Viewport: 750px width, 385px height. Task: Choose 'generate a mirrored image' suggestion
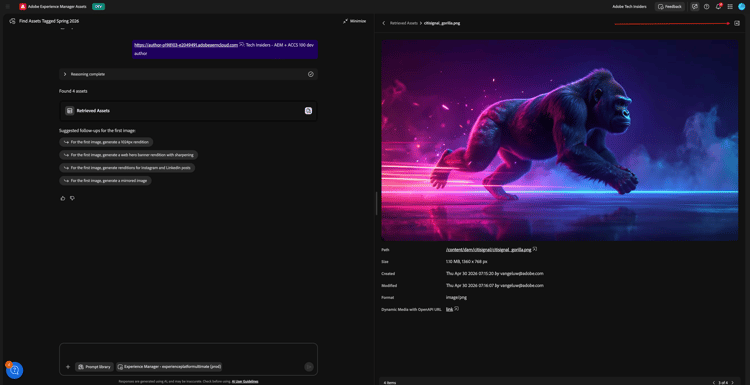105,181
